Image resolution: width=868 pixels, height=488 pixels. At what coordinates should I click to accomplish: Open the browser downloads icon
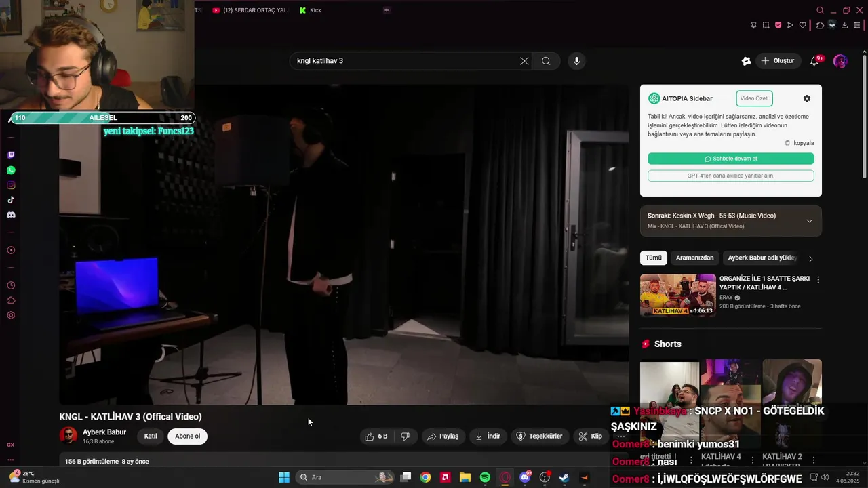[844, 25]
